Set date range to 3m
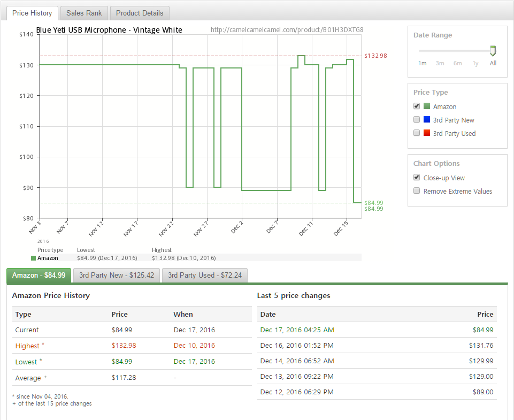 (x=440, y=63)
